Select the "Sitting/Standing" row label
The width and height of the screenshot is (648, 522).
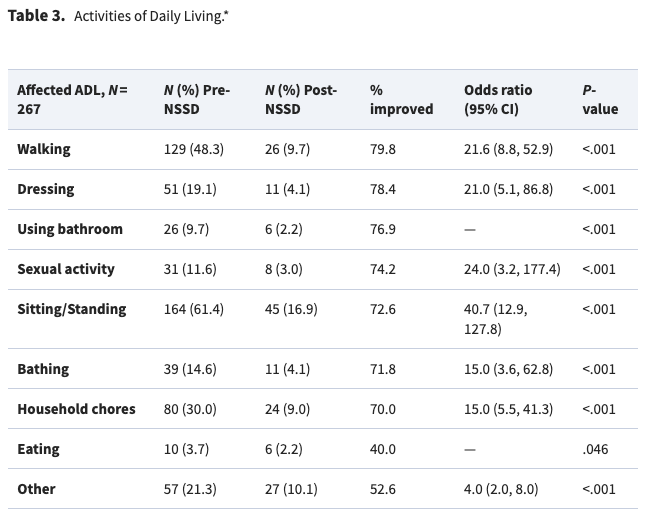(72, 309)
